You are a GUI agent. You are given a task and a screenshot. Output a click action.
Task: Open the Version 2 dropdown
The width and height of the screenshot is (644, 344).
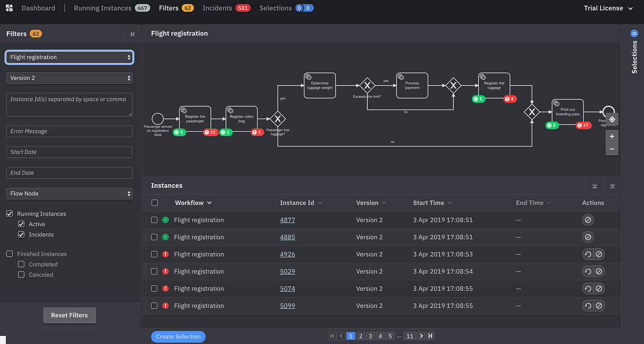coord(69,78)
